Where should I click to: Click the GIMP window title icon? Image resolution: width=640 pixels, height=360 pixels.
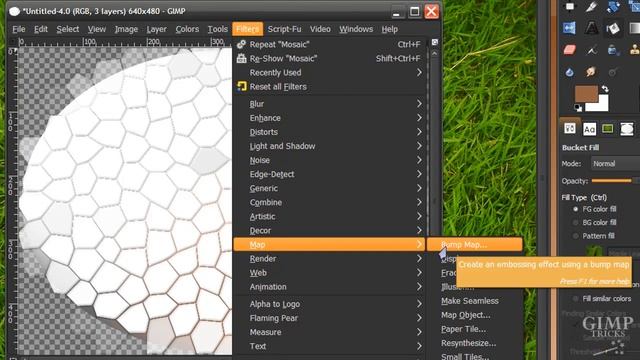(14, 11)
